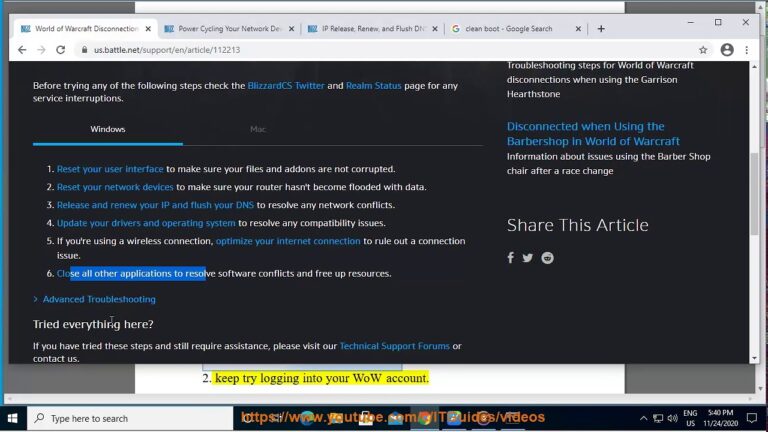This screenshot has width=768, height=432.
Task: Open the Windows notification center
Action: [x=752, y=418]
